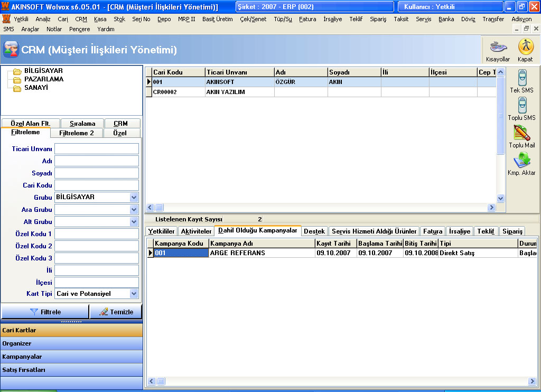Viewport: 541px width, 392px height.
Task: Switch to the Özel tab
Action: coord(122,133)
